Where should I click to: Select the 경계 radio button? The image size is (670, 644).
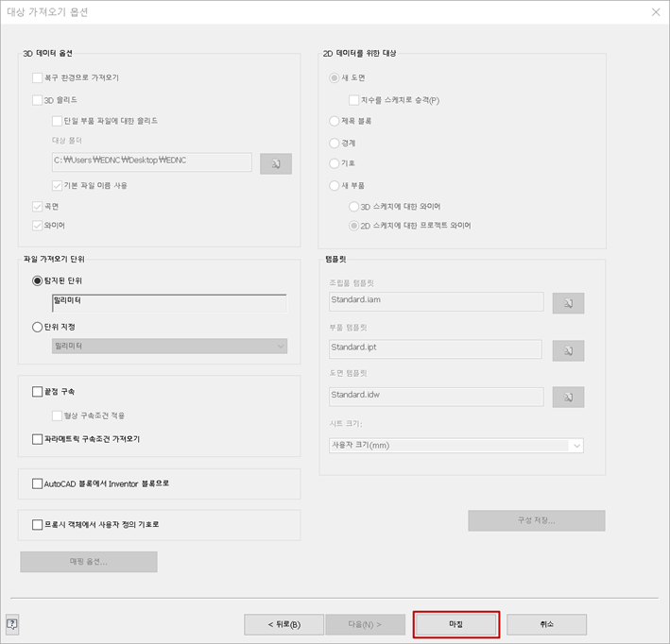335,144
